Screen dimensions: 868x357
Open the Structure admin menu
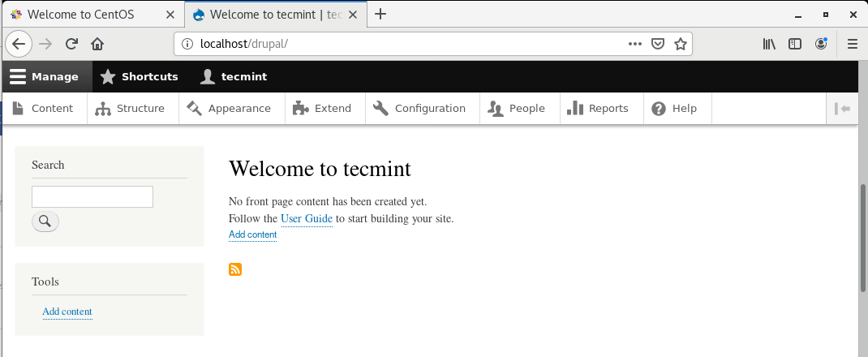click(x=133, y=109)
